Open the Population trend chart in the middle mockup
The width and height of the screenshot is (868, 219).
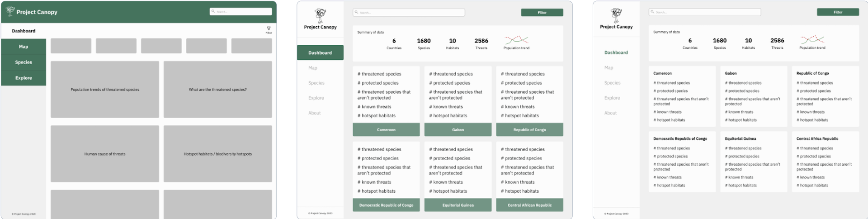tap(516, 40)
